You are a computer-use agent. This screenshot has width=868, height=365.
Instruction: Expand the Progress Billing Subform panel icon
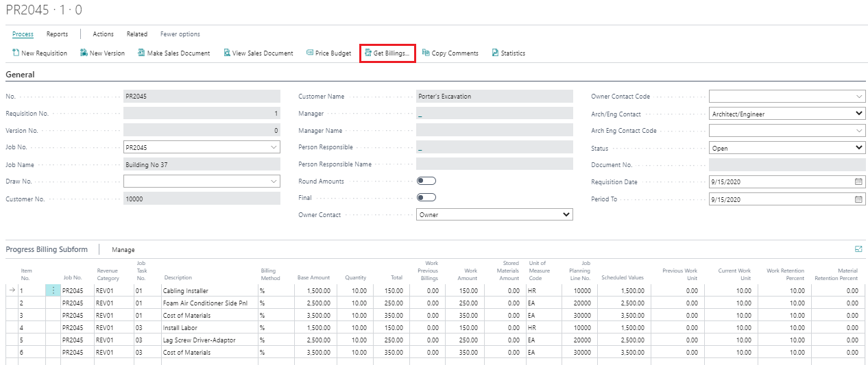click(858, 249)
